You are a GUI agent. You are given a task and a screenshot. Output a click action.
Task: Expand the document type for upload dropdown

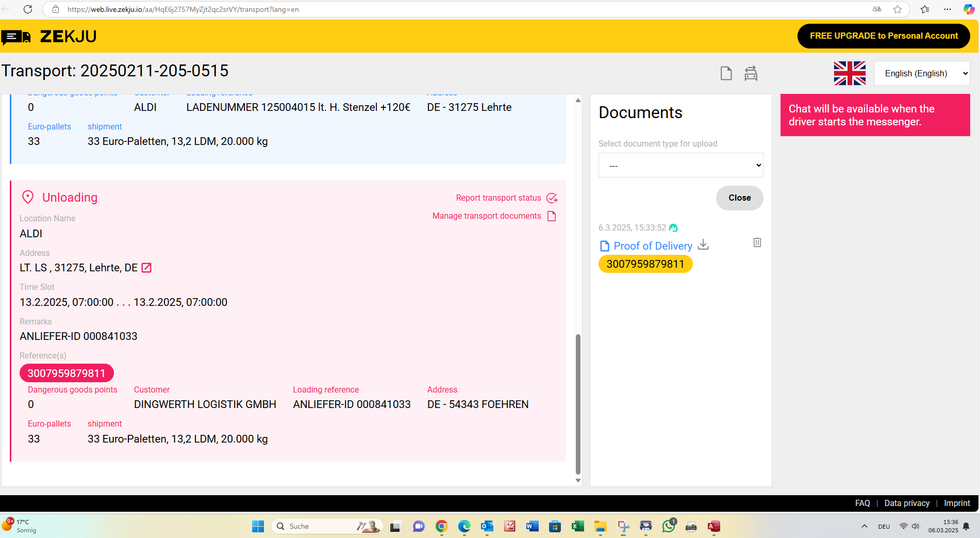tap(680, 165)
